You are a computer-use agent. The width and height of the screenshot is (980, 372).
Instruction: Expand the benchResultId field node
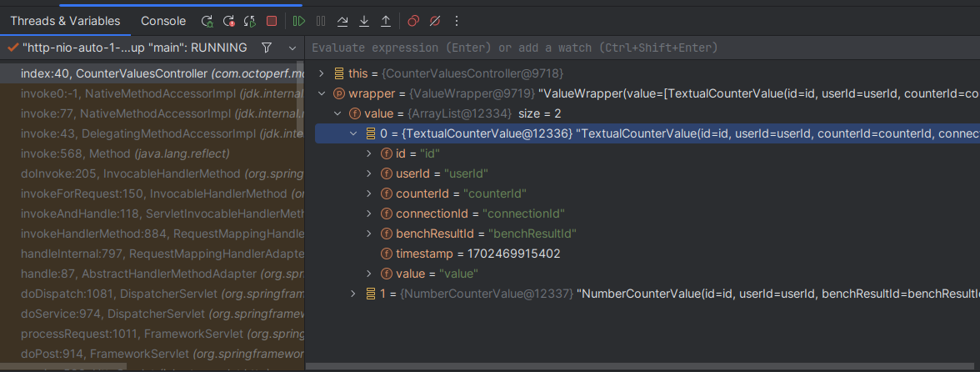coord(368,234)
